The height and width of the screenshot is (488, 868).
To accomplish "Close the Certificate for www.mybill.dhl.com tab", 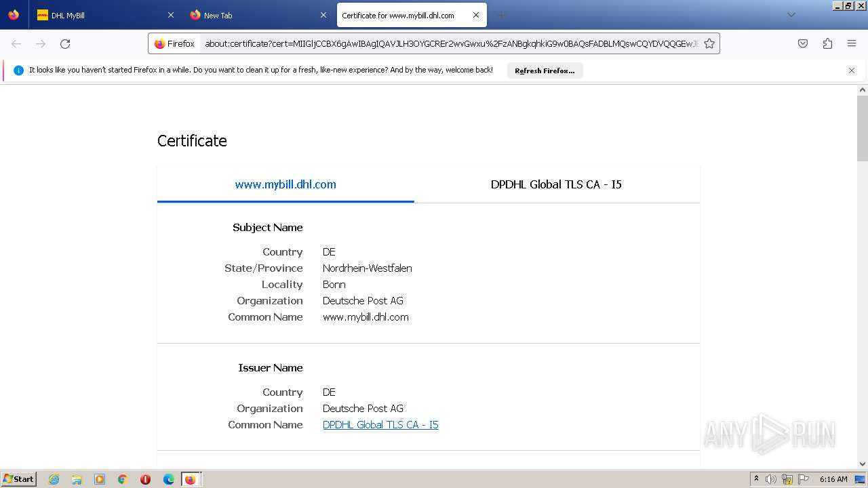I will [x=476, y=15].
